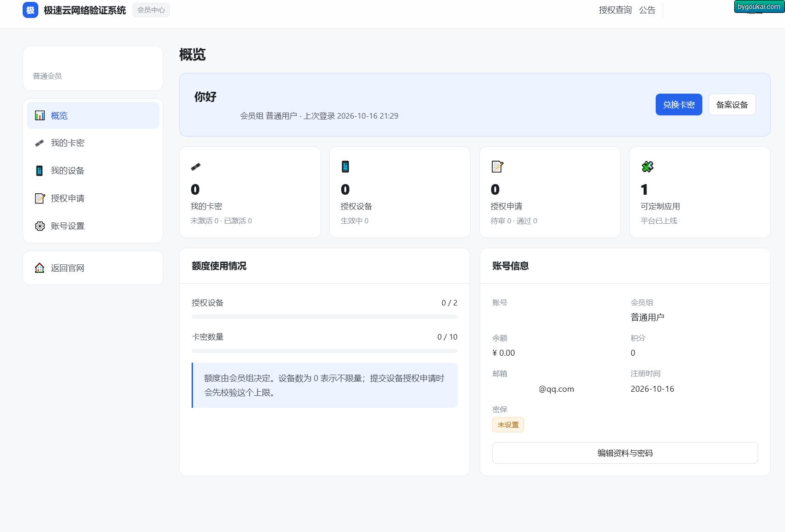Viewport: 785px width, 532px height.
Task: Click the 普通会员 label in the profile card
Action: (x=48, y=76)
